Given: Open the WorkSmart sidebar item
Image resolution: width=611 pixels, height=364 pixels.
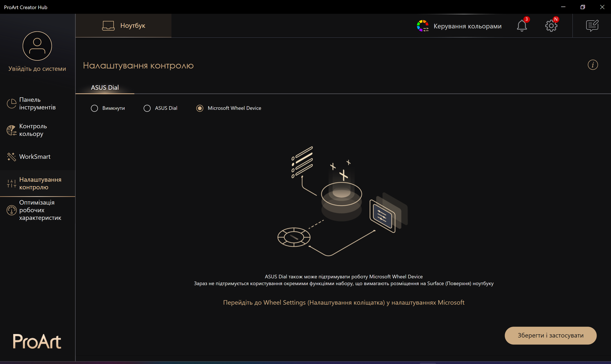Looking at the screenshot, I should tap(34, 156).
